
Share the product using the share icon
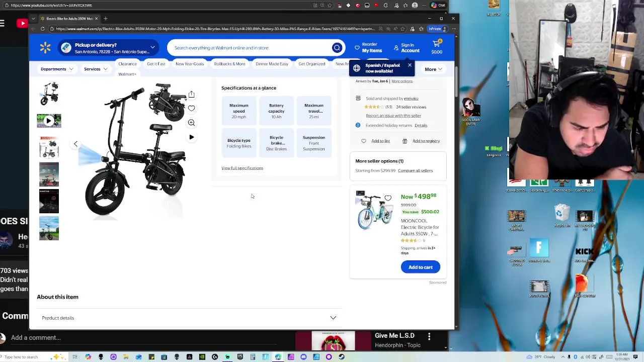(x=191, y=95)
